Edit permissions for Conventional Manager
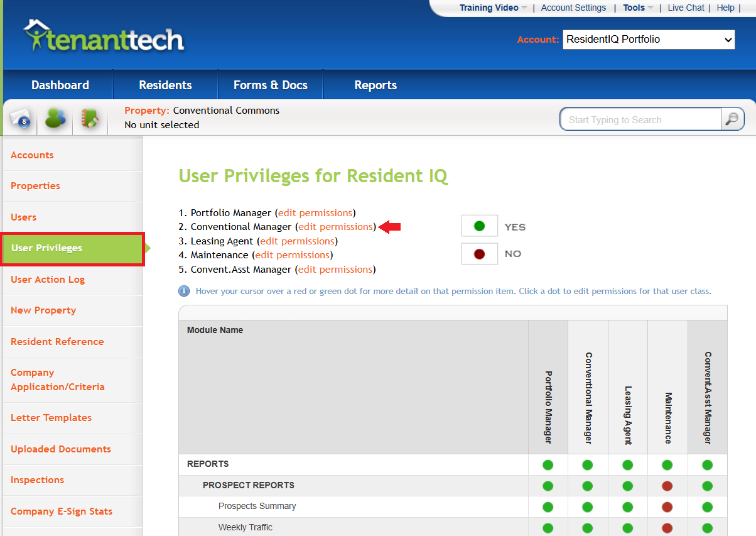Screen dimensions: 756x536 335,227
